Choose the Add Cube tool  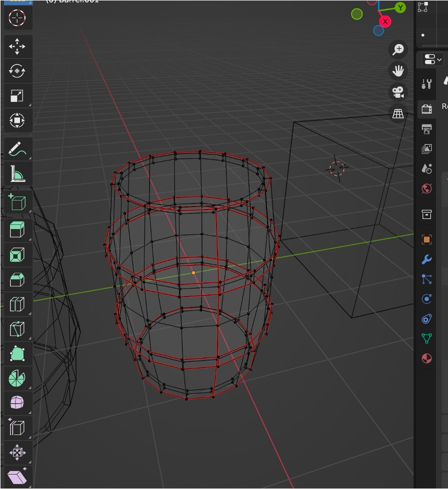tap(18, 202)
